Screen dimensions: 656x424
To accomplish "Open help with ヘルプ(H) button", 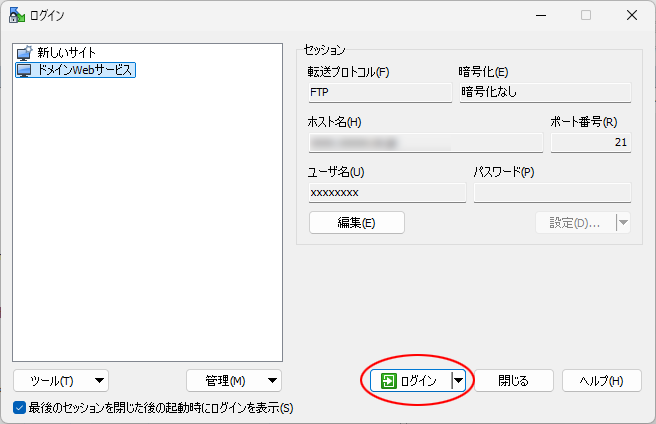I will pos(601,380).
